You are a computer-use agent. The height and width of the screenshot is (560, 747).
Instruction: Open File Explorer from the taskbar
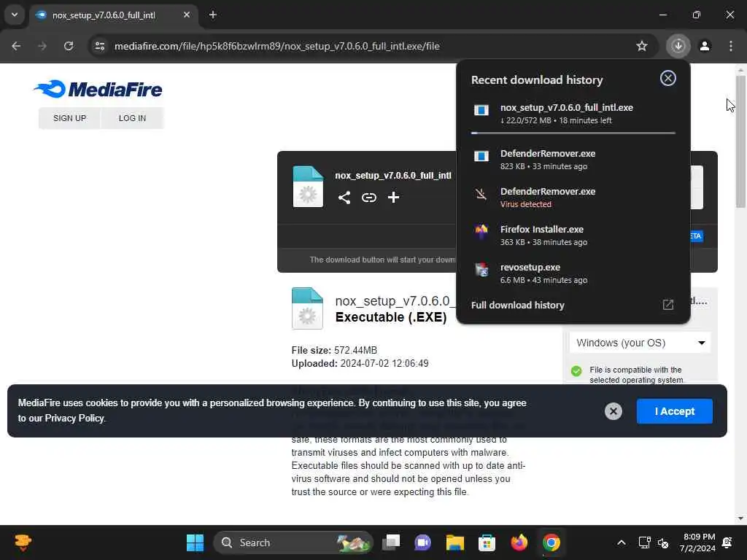click(455, 542)
